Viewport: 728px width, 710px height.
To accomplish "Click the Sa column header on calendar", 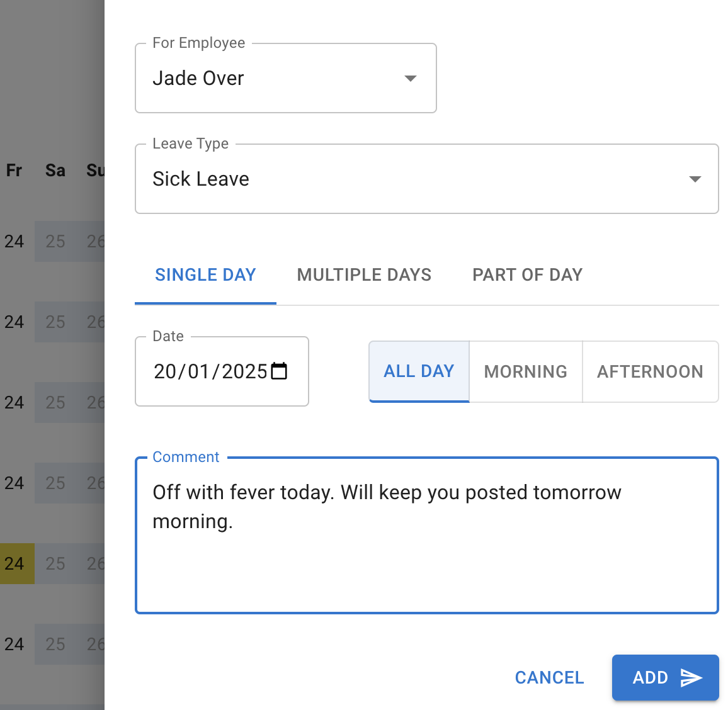I will point(54,170).
